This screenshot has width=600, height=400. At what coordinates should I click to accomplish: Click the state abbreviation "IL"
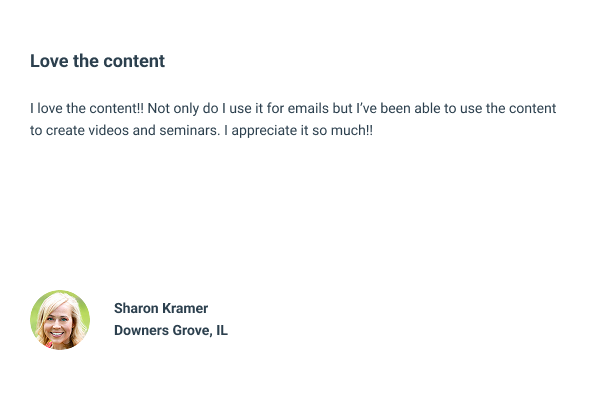pyautogui.click(x=221, y=330)
